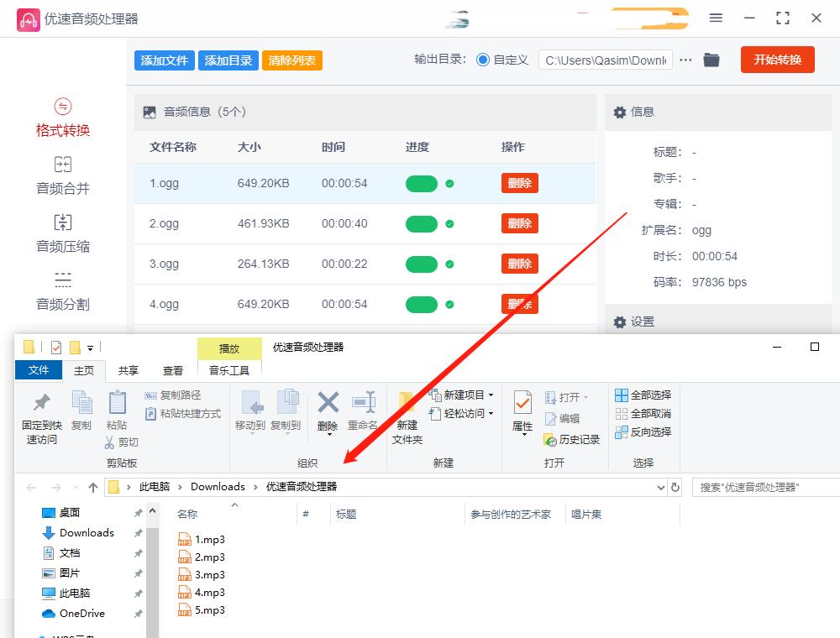This screenshot has height=638, width=840.
Task: Click the 开始转换 button
Action: coord(777,60)
